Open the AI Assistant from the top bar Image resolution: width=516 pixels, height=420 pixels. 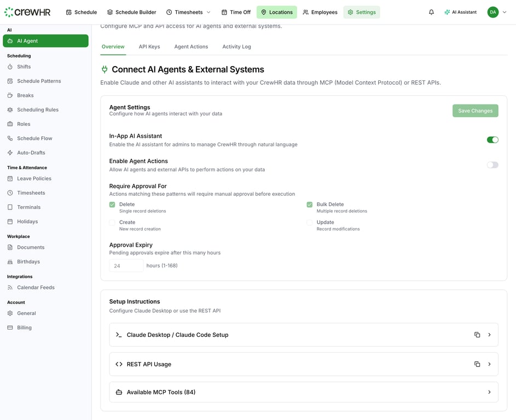[x=460, y=11]
